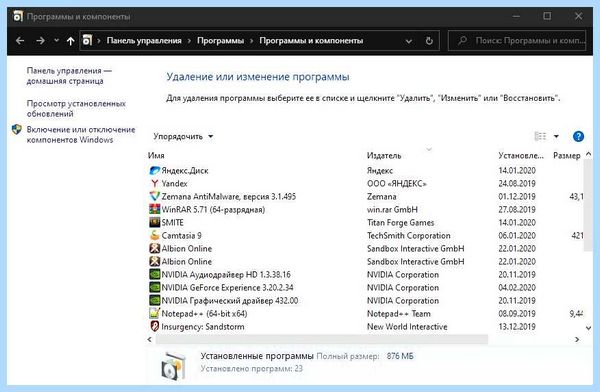600x392 pixels.
Task: Click the SMITE game icon
Action: 155,223
